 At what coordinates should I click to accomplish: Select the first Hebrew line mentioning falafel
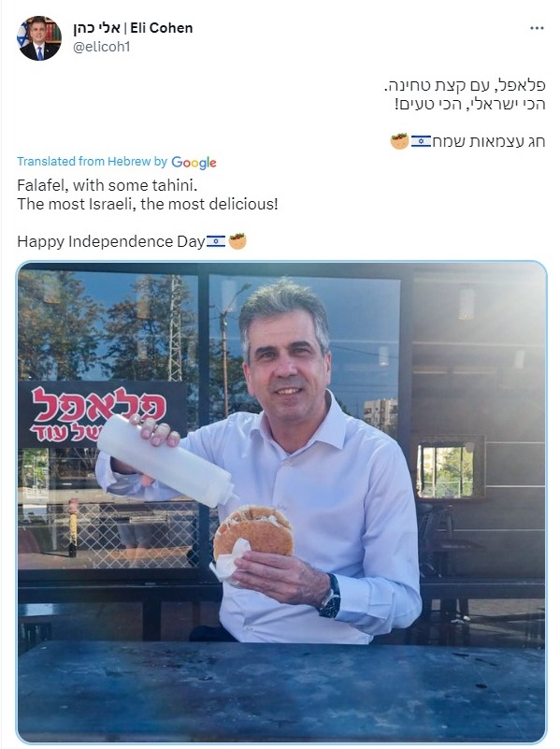(465, 85)
